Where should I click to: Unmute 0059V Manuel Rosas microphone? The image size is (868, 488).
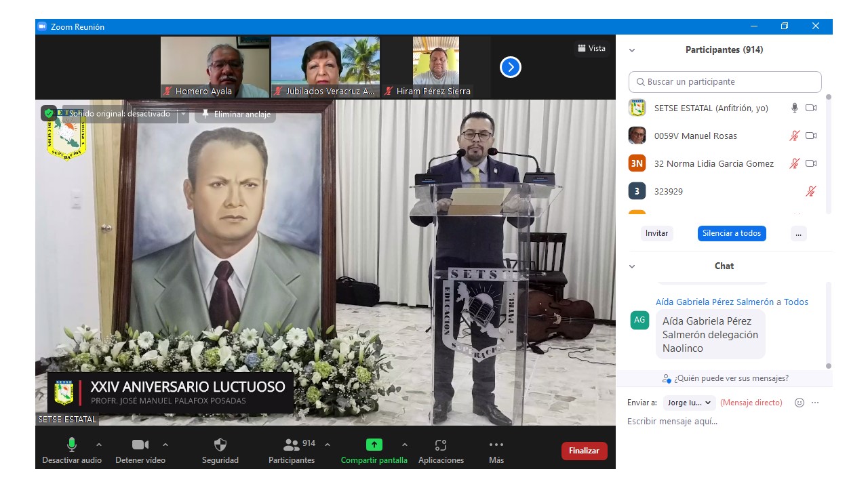(x=794, y=136)
